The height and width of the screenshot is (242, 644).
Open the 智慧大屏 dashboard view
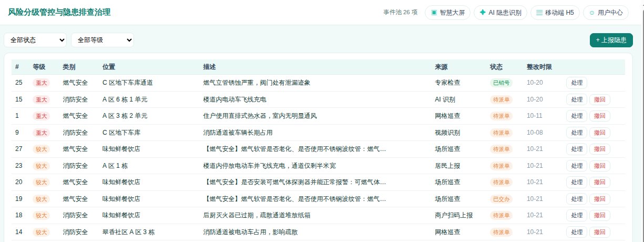[x=447, y=13]
